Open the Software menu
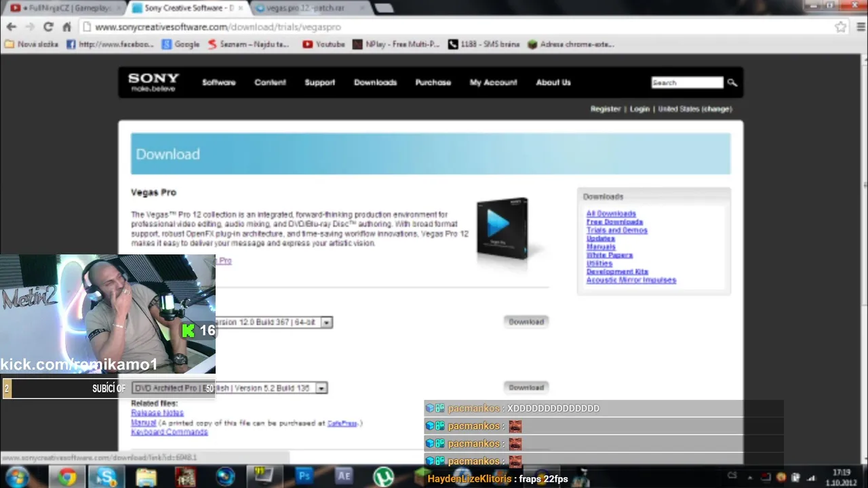The image size is (868, 488). [x=218, y=83]
